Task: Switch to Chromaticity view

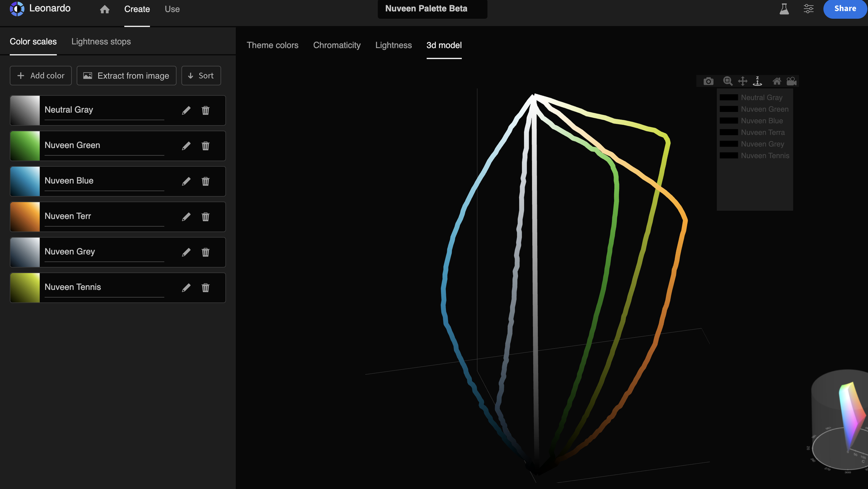Action: click(337, 45)
